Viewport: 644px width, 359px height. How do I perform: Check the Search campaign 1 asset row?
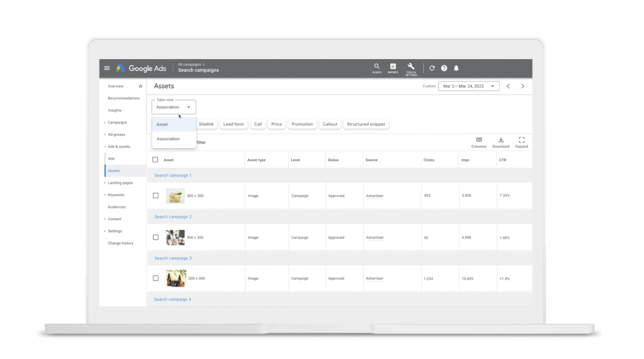[x=156, y=195]
